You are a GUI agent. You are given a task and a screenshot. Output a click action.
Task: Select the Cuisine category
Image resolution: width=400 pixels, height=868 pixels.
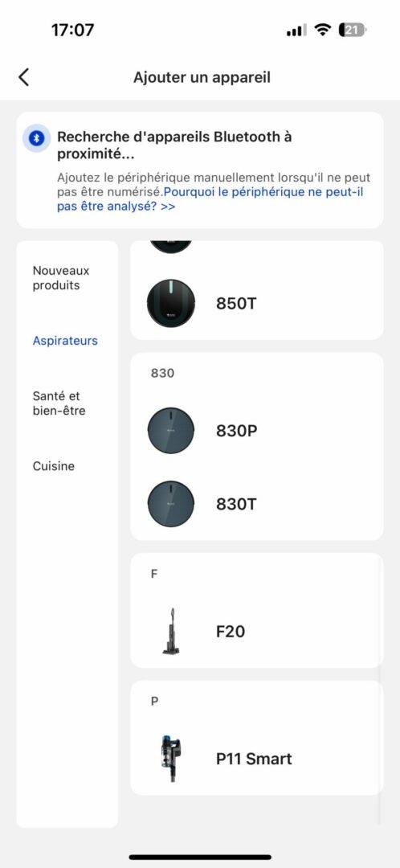54,466
